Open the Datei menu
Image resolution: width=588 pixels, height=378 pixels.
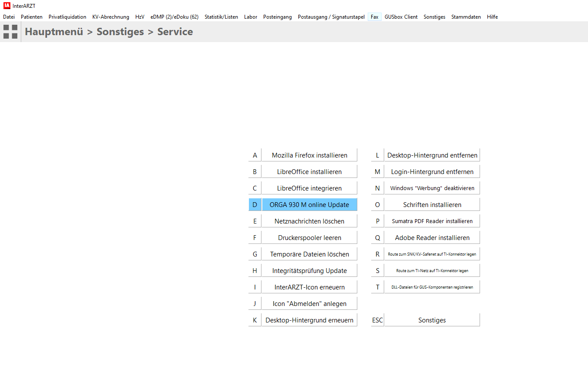pos(9,17)
